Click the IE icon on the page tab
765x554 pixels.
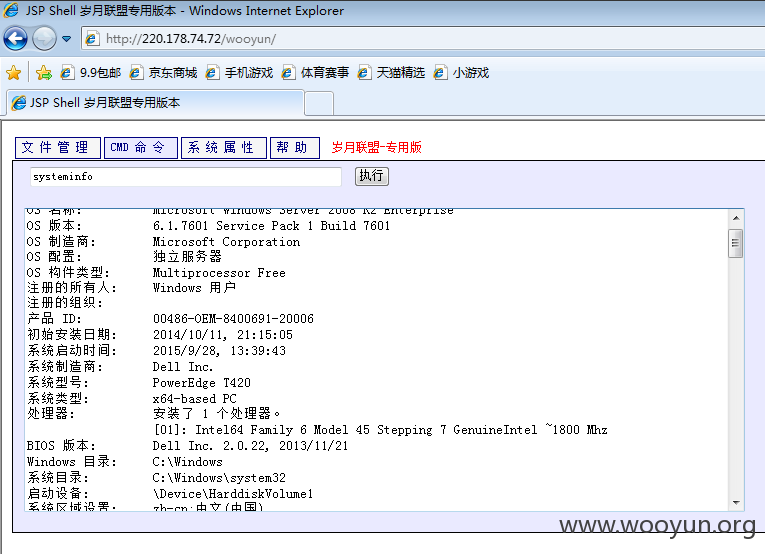19,103
